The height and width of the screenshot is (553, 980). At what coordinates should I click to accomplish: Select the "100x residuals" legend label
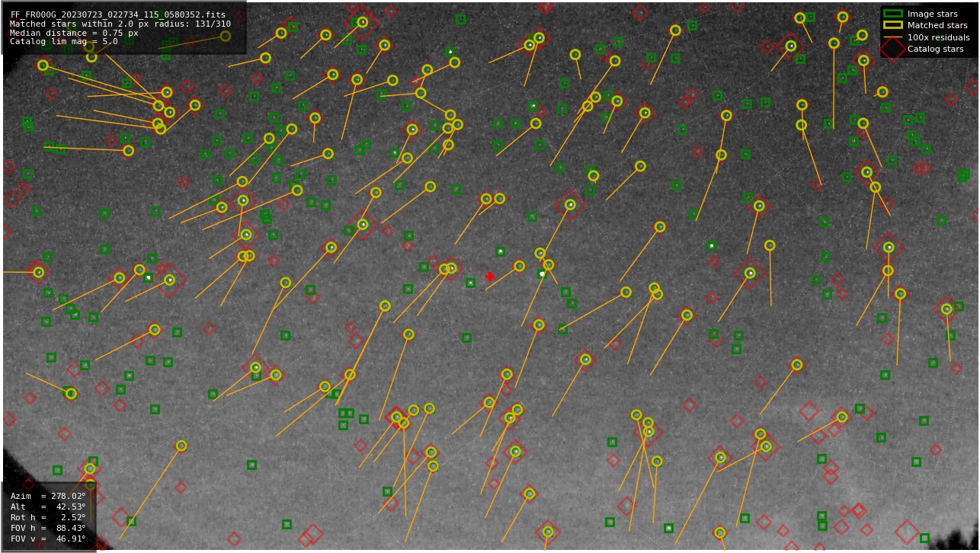938,37
